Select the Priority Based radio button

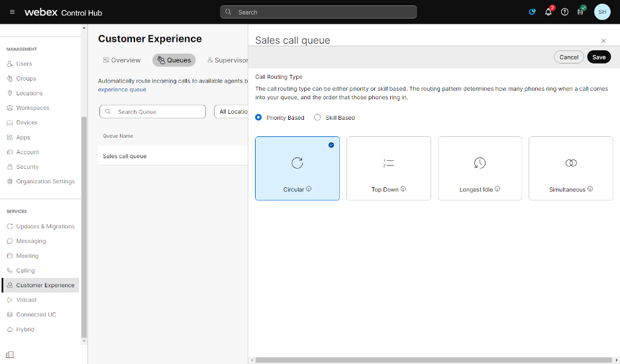[258, 117]
